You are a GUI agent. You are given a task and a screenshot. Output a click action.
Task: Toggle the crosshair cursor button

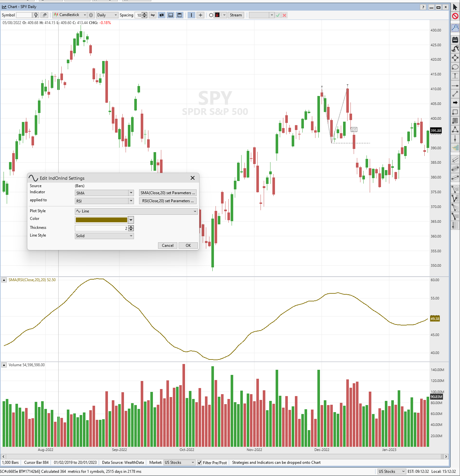pyautogui.click(x=200, y=15)
